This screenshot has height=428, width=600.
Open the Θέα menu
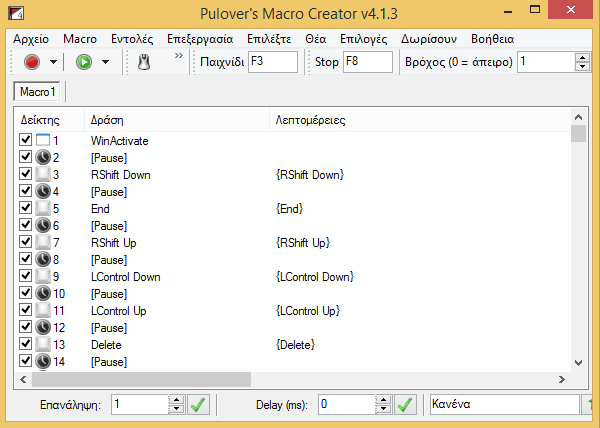(x=316, y=39)
